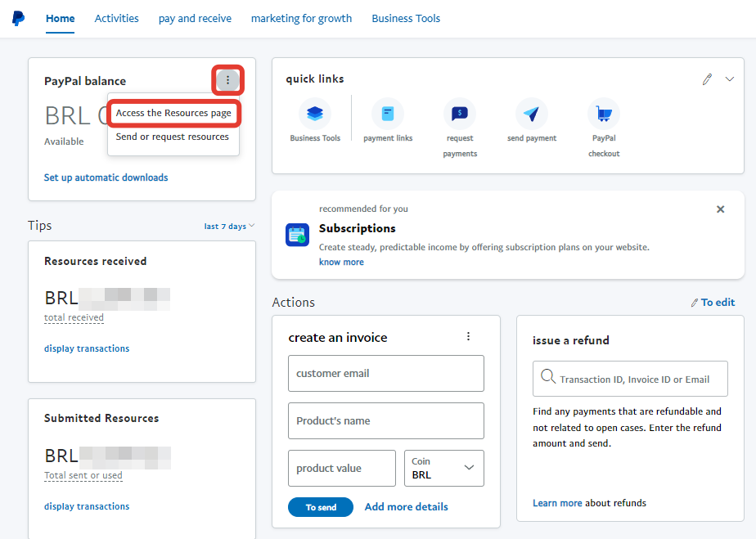Open the PayPal checkout cart icon

[x=604, y=114]
